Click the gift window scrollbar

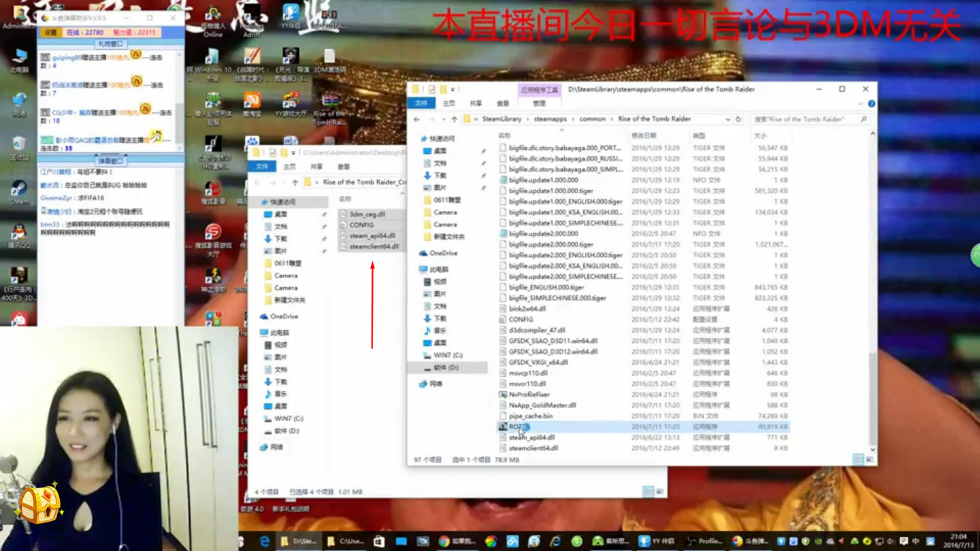click(x=180, y=122)
